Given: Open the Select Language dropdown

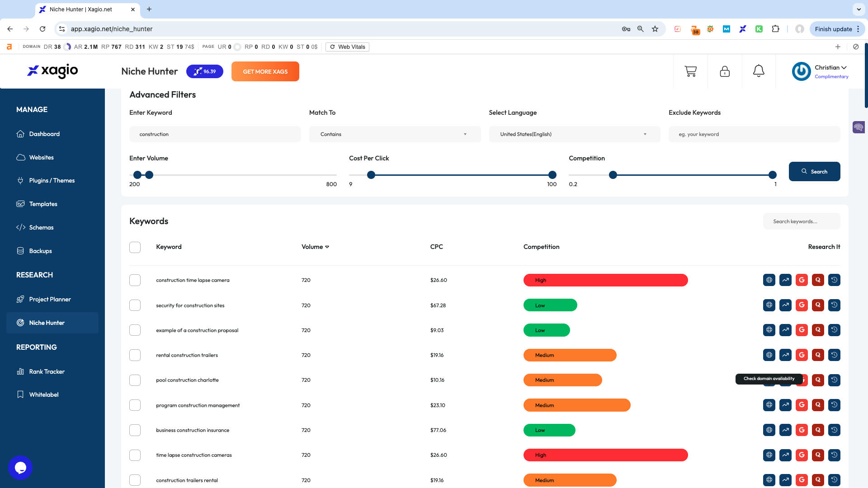Looking at the screenshot, I should [x=574, y=134].
